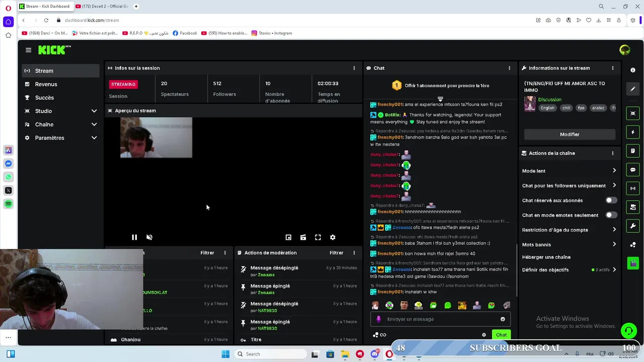Expand the Paramètres sidebar section
The width and height of the screenshot is (644, 362).
(94, 138)
